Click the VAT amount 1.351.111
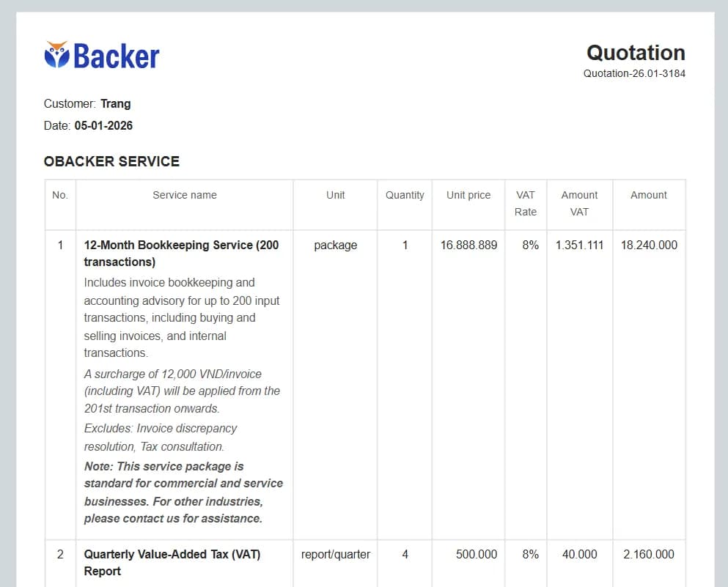Screen dimensions: 728x587 click(579, 245)
